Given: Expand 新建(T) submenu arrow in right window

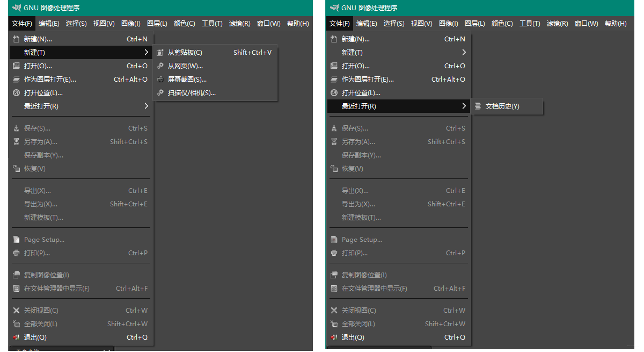Looking at the screenshot, I should [464, 52].
